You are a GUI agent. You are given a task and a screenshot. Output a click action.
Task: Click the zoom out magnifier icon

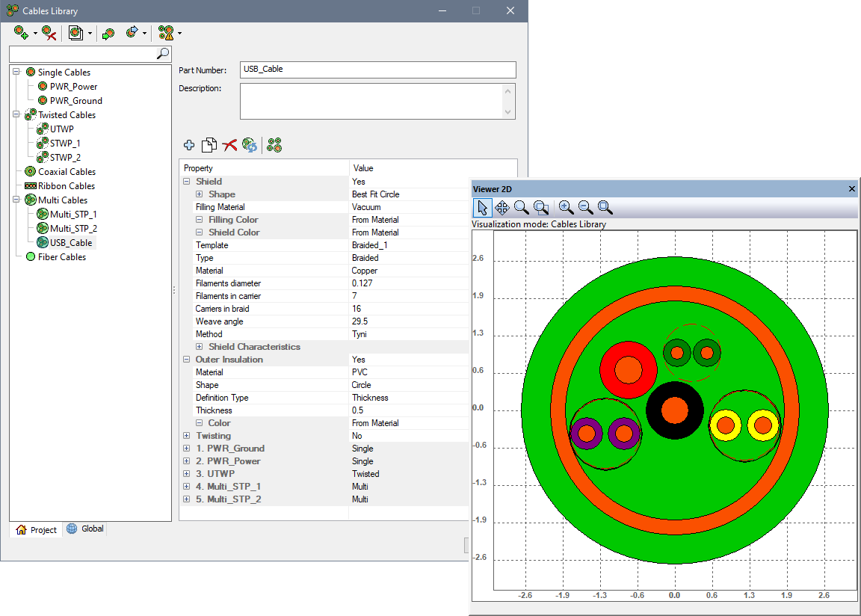coord(585,208)
